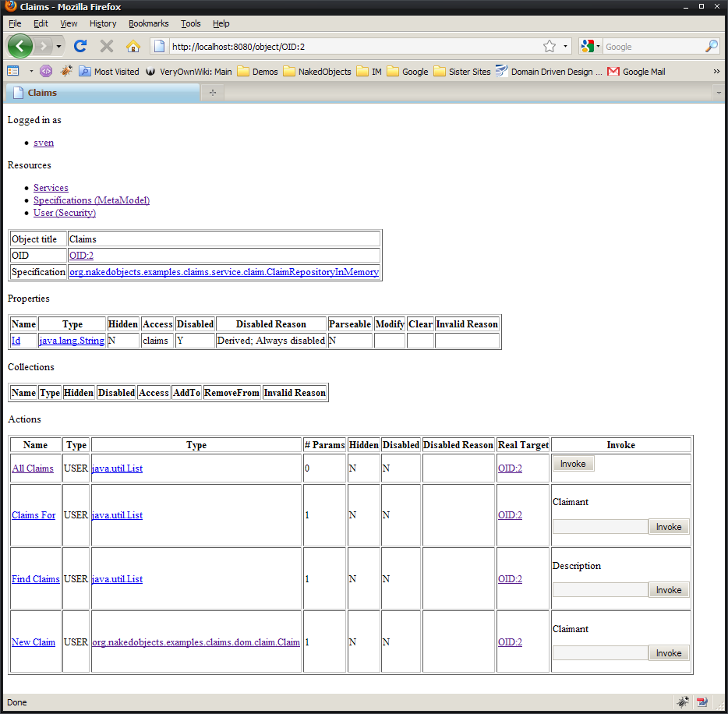Click the grid icon at bookmarks toolbar start
The image size is (728, 714).
coord(13,71)
